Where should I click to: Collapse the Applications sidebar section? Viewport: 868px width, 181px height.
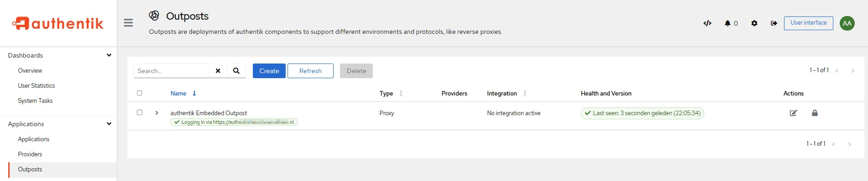click(x=109, y=124)
